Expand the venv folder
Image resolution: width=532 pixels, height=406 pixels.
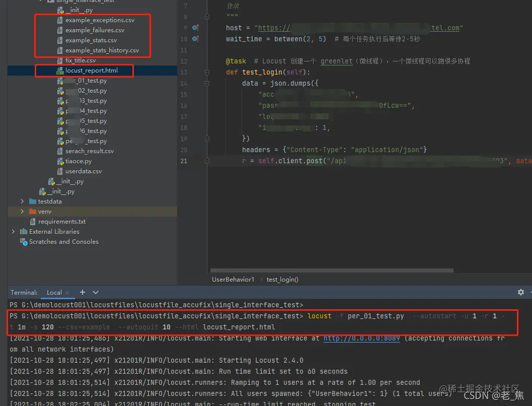[x=22, y=212]
